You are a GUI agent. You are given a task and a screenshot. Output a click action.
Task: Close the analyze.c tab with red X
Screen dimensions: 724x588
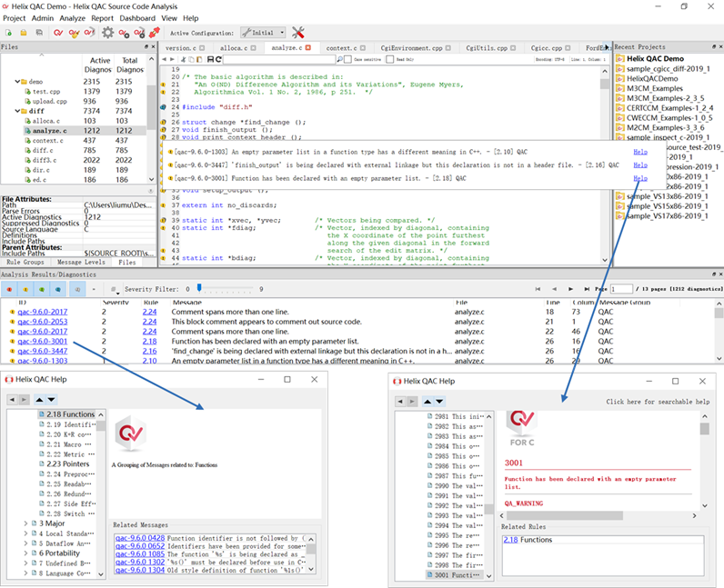tap(308, 47)
